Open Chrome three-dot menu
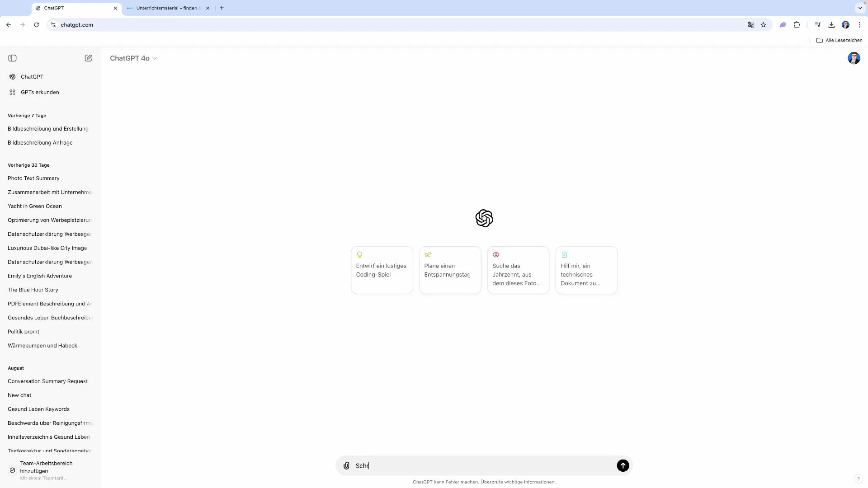 pos(859,25)
